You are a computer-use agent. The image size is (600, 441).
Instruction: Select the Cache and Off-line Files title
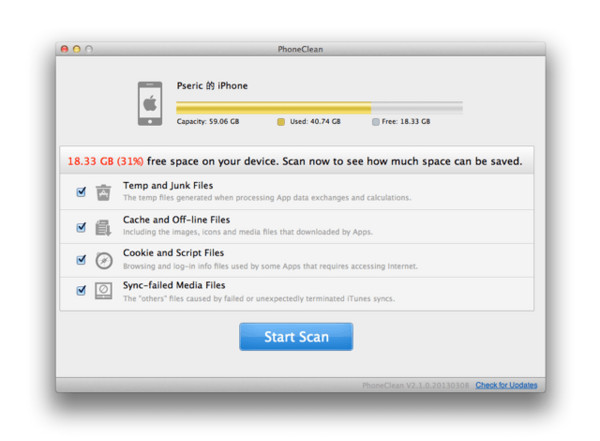[176, 219]
